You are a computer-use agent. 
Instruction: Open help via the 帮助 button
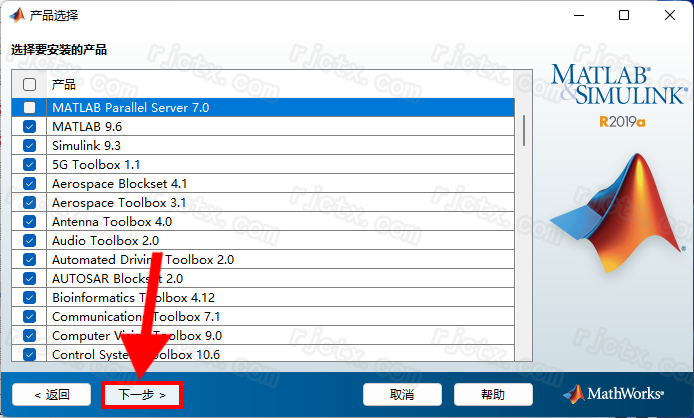click(x=493, y=395)
